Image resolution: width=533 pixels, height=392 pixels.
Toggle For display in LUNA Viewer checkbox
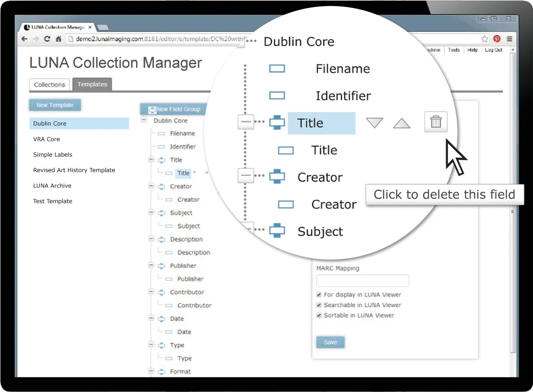pyautogui.click(x=319, y=295)
